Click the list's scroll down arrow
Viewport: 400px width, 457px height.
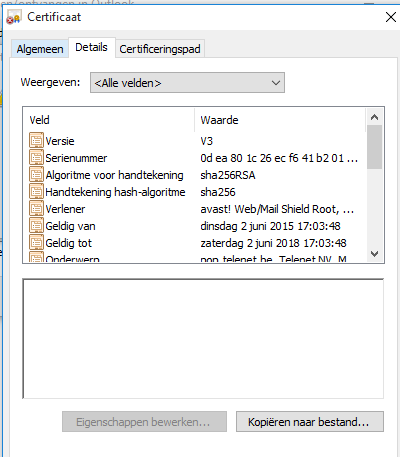pyautogui.click(x=375, y=254)
